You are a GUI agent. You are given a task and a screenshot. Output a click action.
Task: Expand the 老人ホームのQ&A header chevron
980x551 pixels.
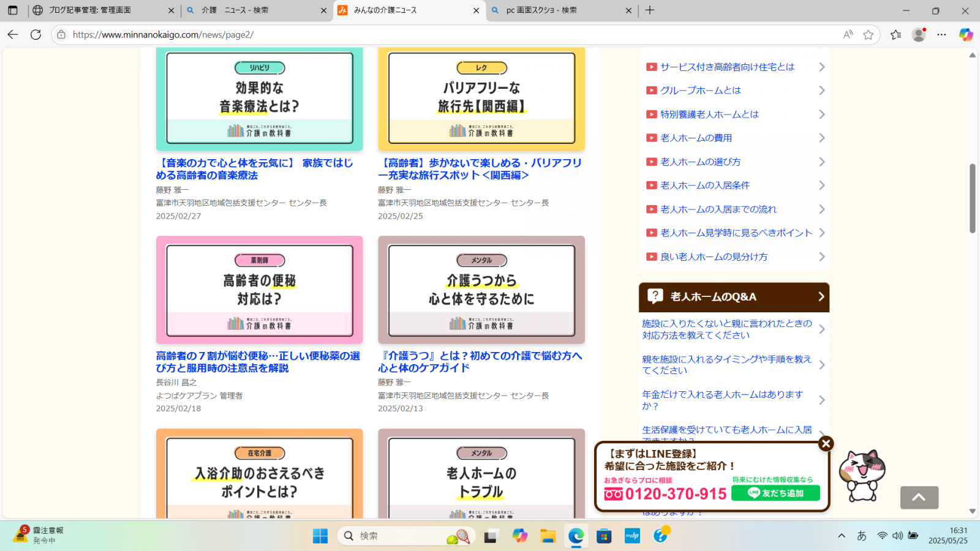[x=821, y=297]
